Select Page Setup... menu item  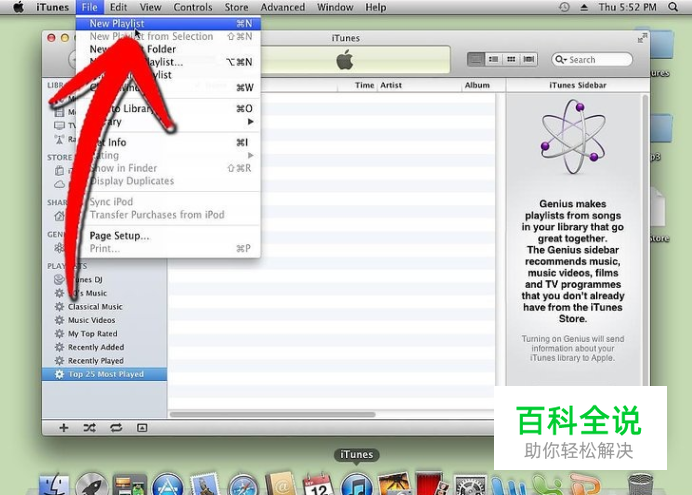click(x=168, y=236)
